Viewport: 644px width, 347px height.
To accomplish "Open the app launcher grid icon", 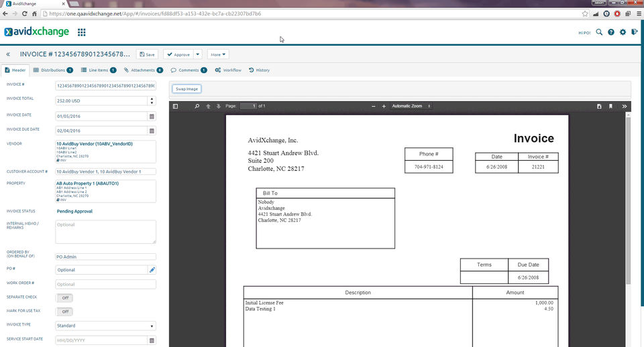I will tap(82, 32).
